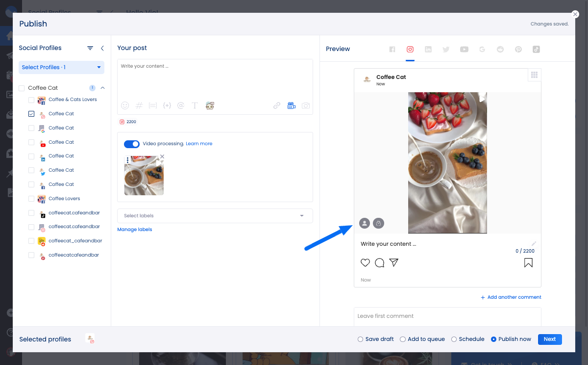Screen dimensions: 588x365
Task: Insert a hashtag with the # icon
Action: [x=139, y=105]
